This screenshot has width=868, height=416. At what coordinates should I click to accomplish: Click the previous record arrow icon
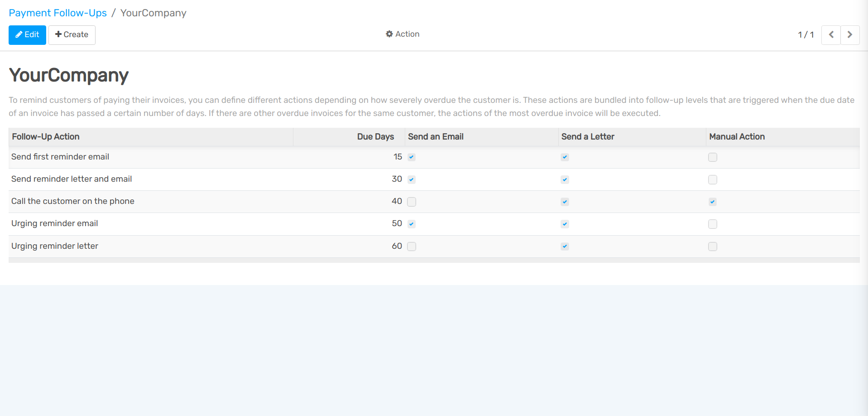(x=831, y=35)
